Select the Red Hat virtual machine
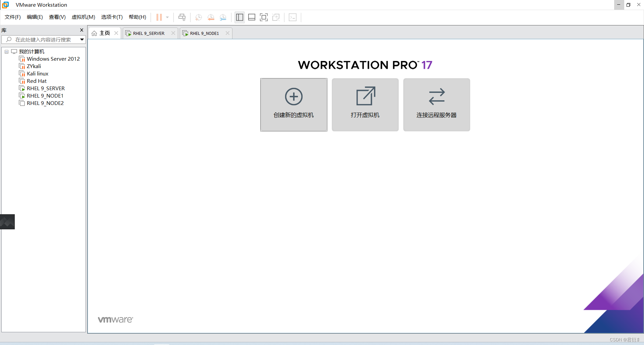Viewport: 644px width, 345px height. click(37, 81)
